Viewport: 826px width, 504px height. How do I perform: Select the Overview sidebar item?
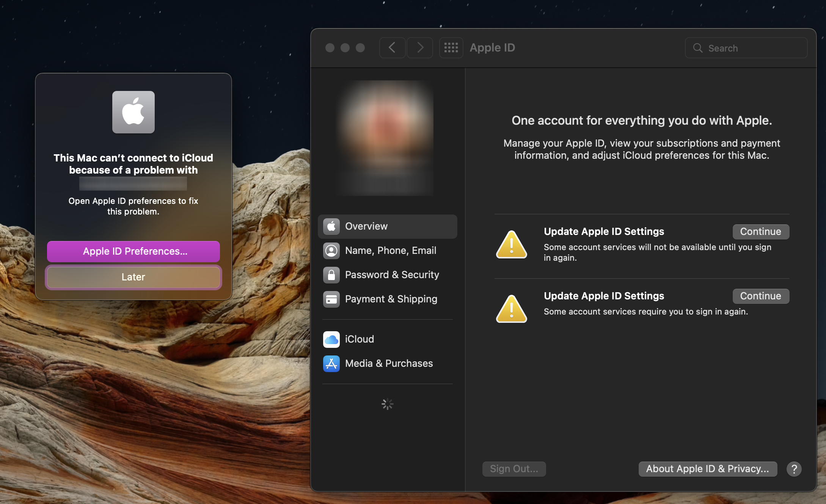(x=387, y=226)
